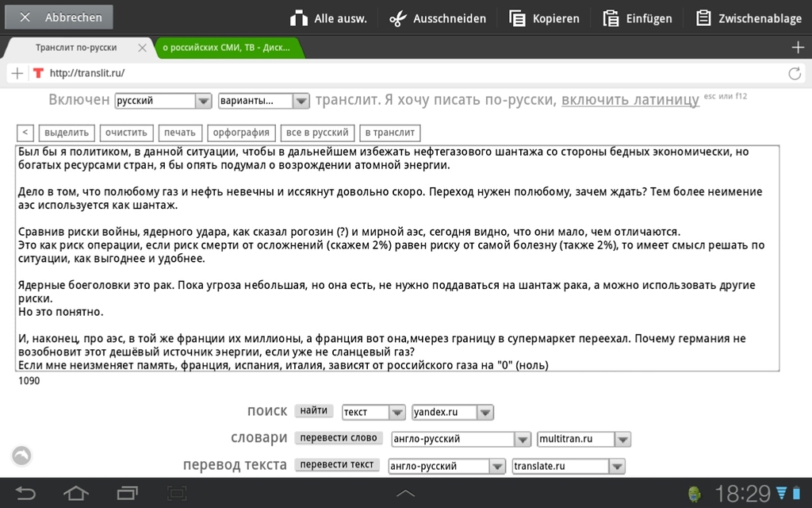Open recent apps overview
Image resolution: width=812 pixels, height=508 pixels.
[128, 493]
